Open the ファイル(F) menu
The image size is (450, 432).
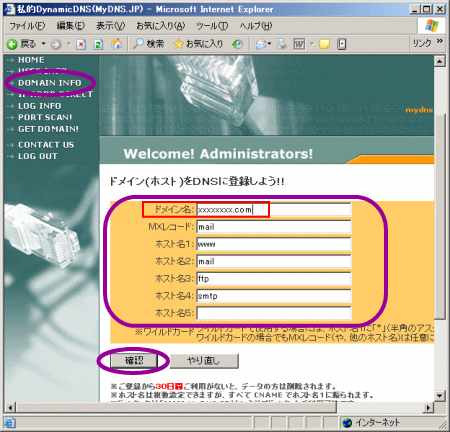(x=27, y=26)
